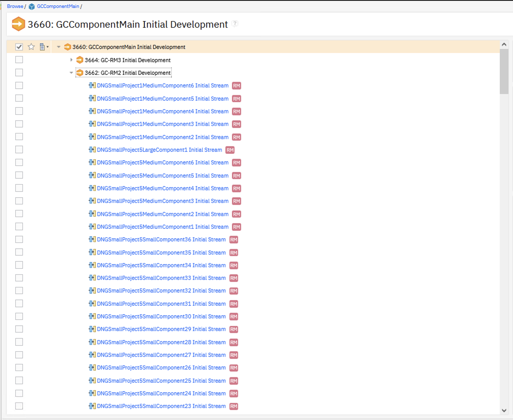Click the star favorite icon in the toolbar
The image size is (513, 420).
(31, 47)
